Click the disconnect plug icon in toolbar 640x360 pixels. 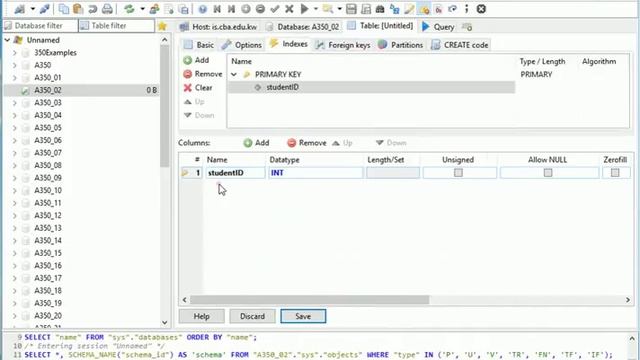click(x=44, y=9)
